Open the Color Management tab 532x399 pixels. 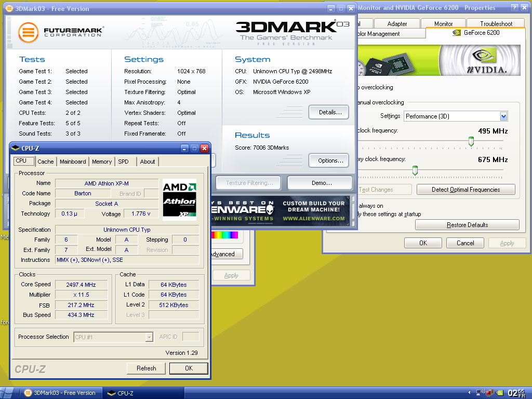(391, 34)
